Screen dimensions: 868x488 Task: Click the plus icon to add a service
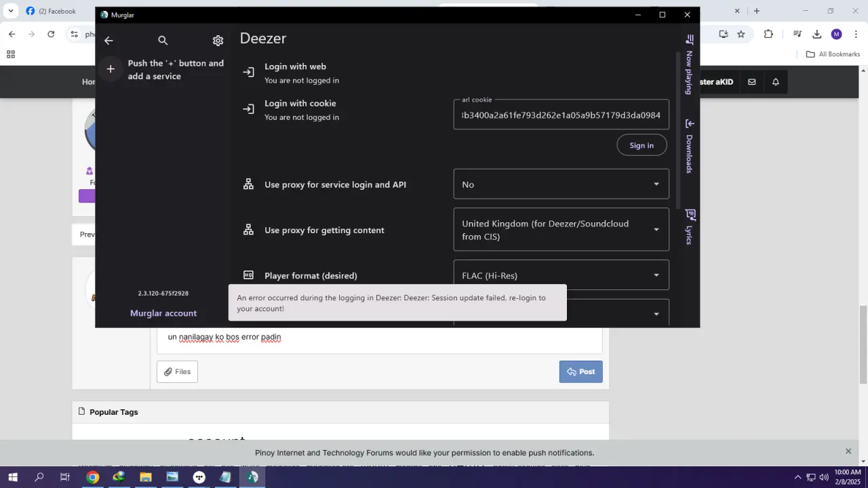pyautogui.click(x=111, y=69)
